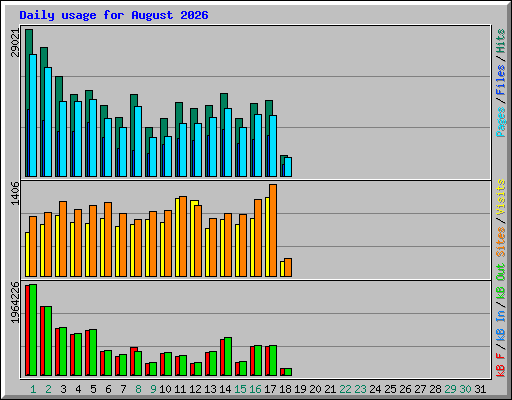Click the dark green Hits bar for day 1

click(29, 42)
